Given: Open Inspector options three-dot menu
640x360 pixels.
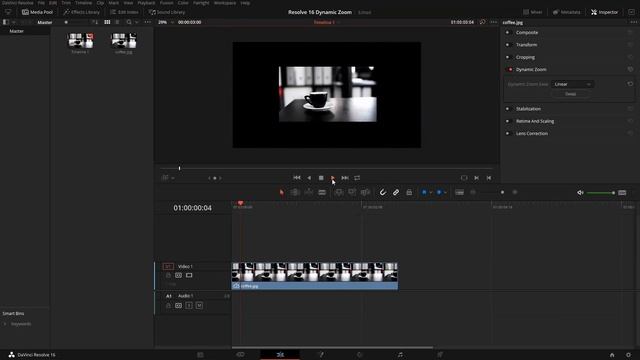Looking at the screenshot, I should [633, 22].
